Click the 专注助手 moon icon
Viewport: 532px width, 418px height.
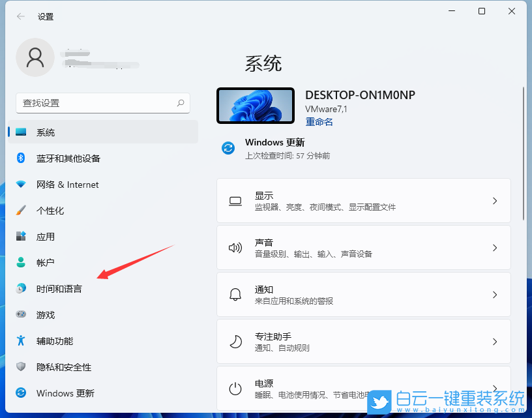(235, 341)
